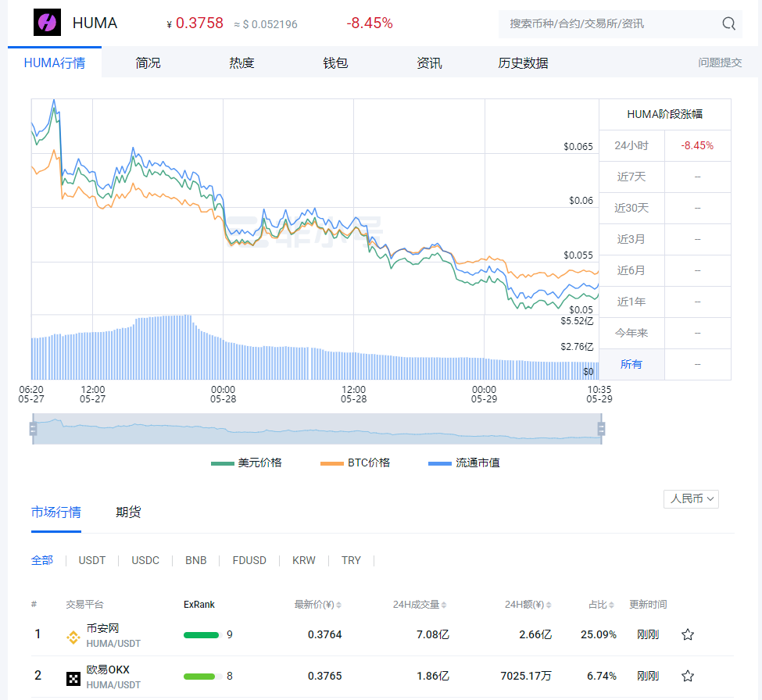Click OKX ExRank bar rated 8
The width and height of the screenshot is (762, 700).
click(202, 677)
